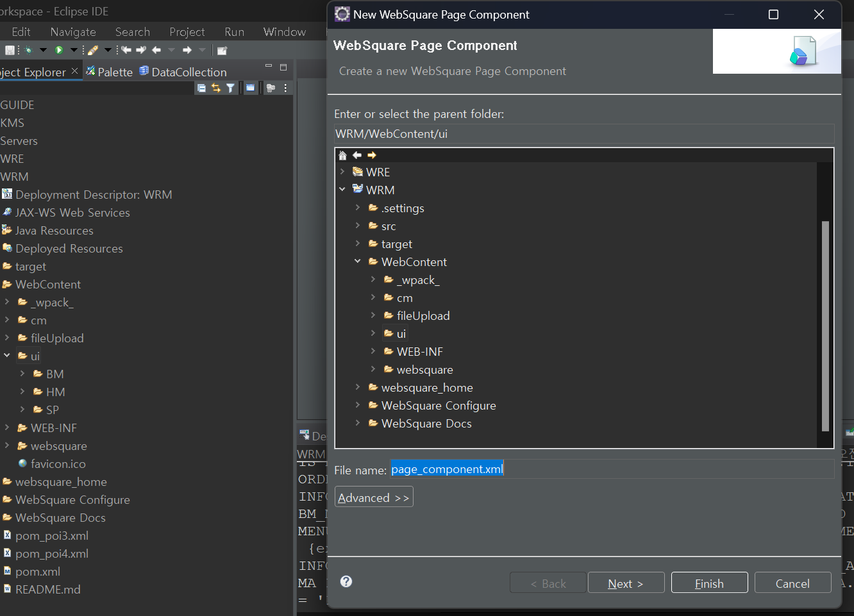The width and height of the screenshot is (854, 616).
Task: Open the Navigate menu
Action: point(73,31)
